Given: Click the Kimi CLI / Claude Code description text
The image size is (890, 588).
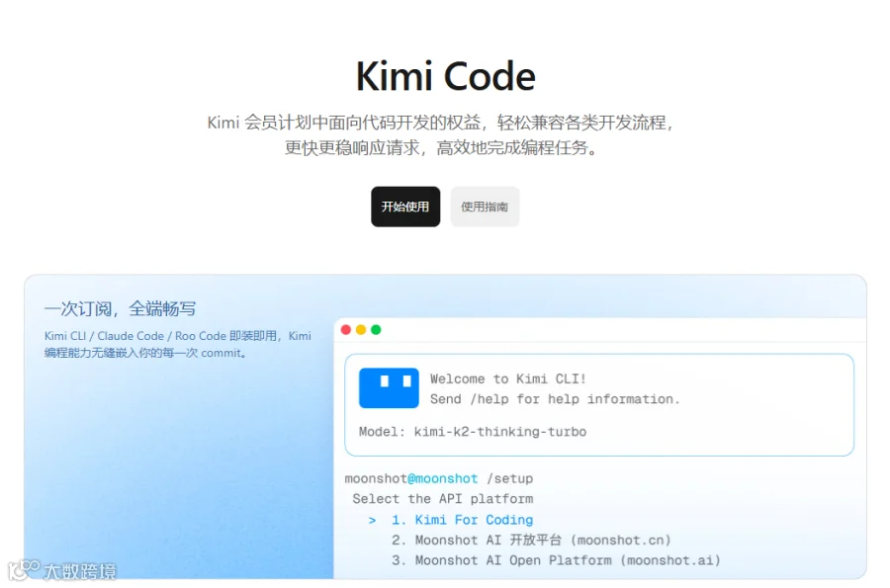Looking at the screenshot, I should pos(178,344).
